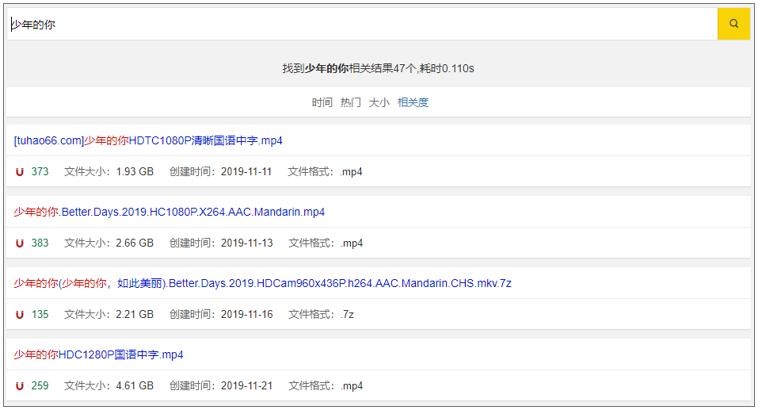Click the popularity count 373

(40, 172)
